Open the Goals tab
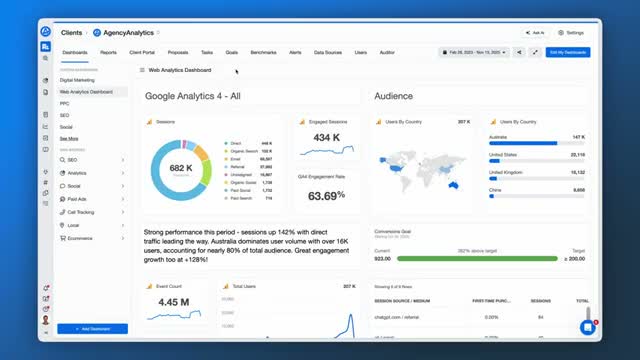The height and width of the screenshot is (360, 640). pos(231,53)
